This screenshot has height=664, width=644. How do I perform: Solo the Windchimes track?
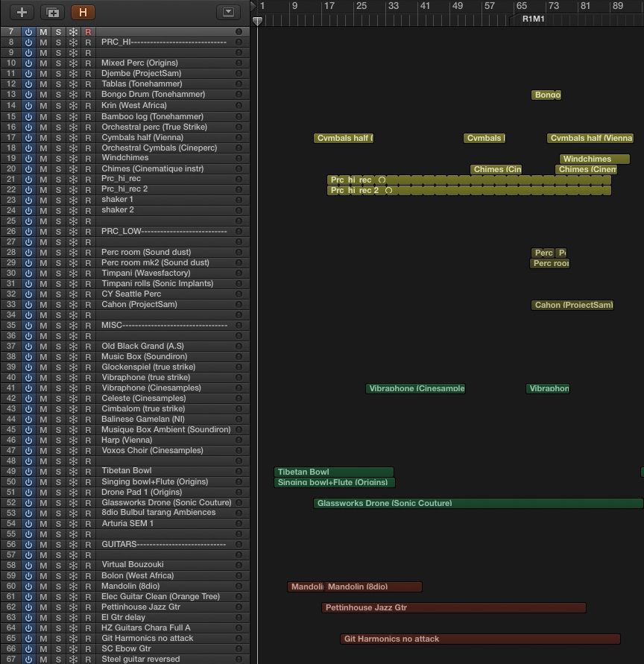point(58,158)
